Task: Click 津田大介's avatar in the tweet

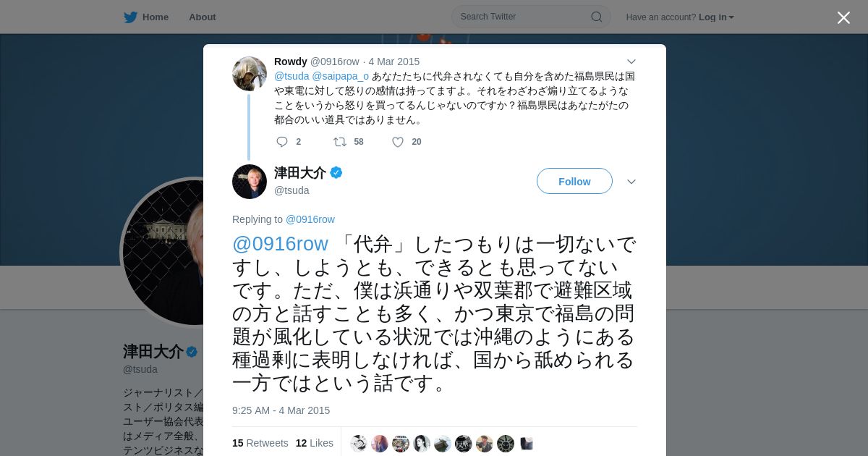Action: pyautogui.click(x=250, y=182)
